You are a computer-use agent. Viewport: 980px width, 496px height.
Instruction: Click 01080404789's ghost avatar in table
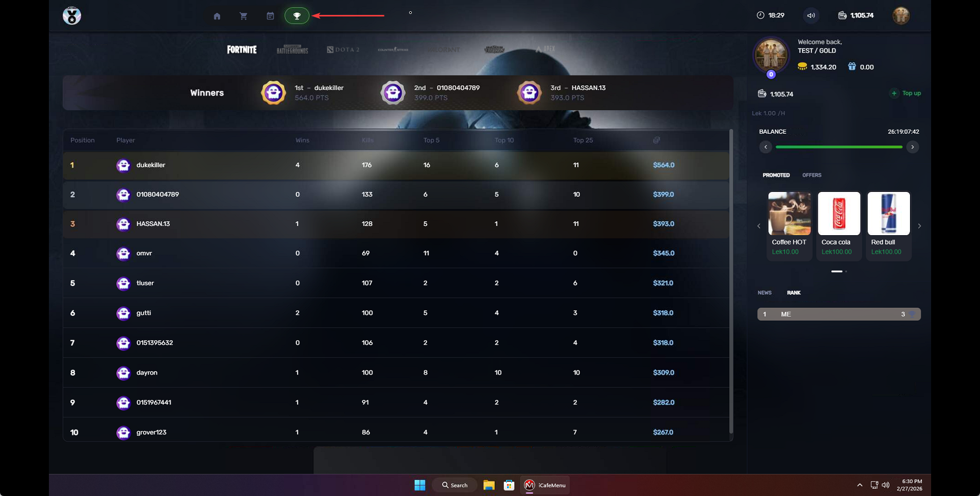point(123,194)
